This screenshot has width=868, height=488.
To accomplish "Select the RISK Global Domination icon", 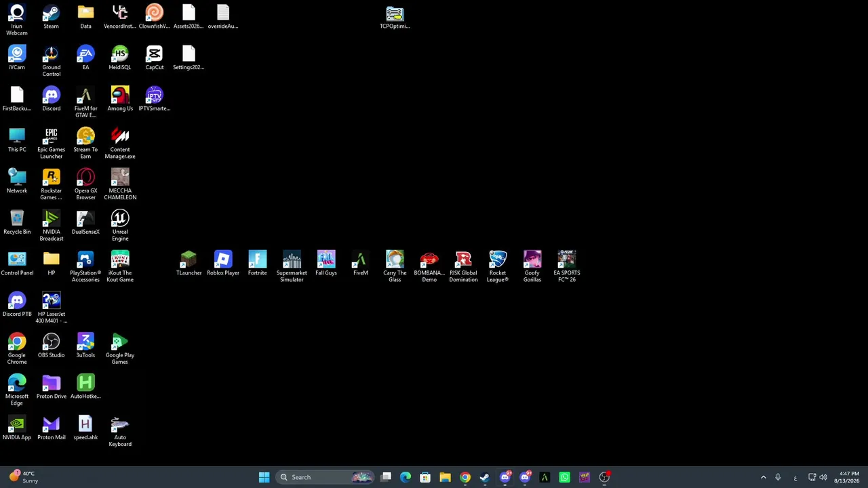I will 463,268.
